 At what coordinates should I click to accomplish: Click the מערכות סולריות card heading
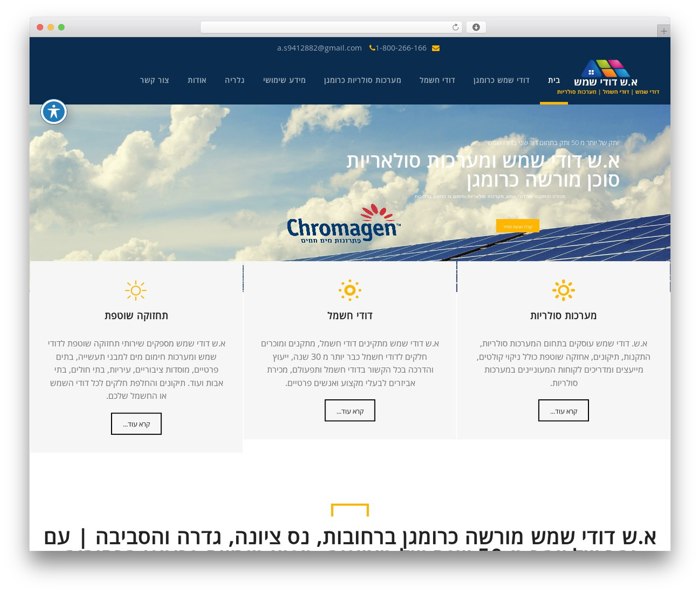pyautogui.click(x=563, y=316)
